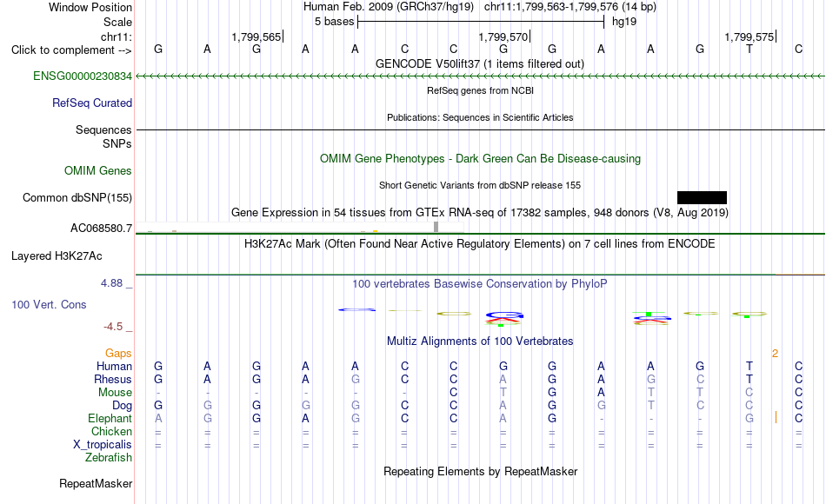Click the SNPs track label
Image resolution: width=826 pixels, height=504 pixels.
point(117,143)
